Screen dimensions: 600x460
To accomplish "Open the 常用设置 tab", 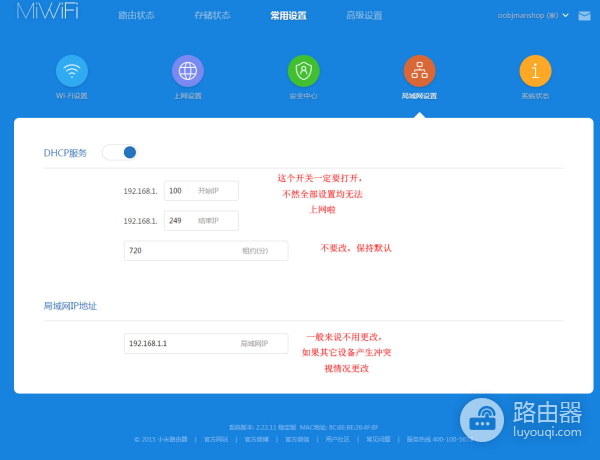I will pos(289,16).
